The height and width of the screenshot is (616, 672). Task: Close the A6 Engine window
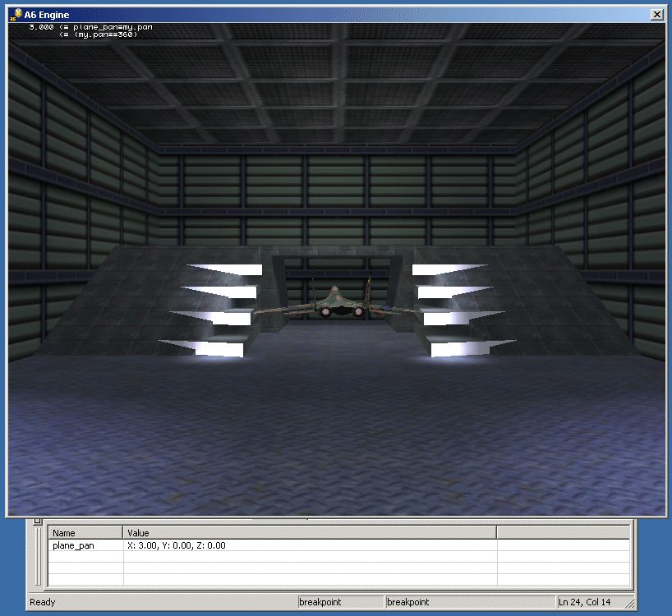[656, 14]
